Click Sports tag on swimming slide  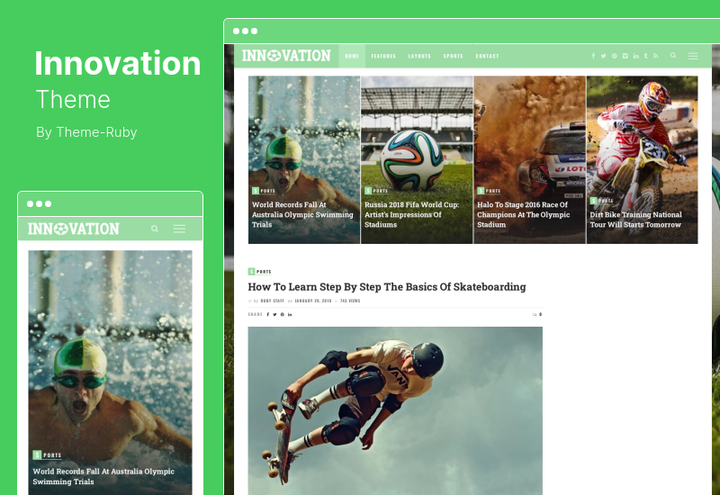[264, 191]
